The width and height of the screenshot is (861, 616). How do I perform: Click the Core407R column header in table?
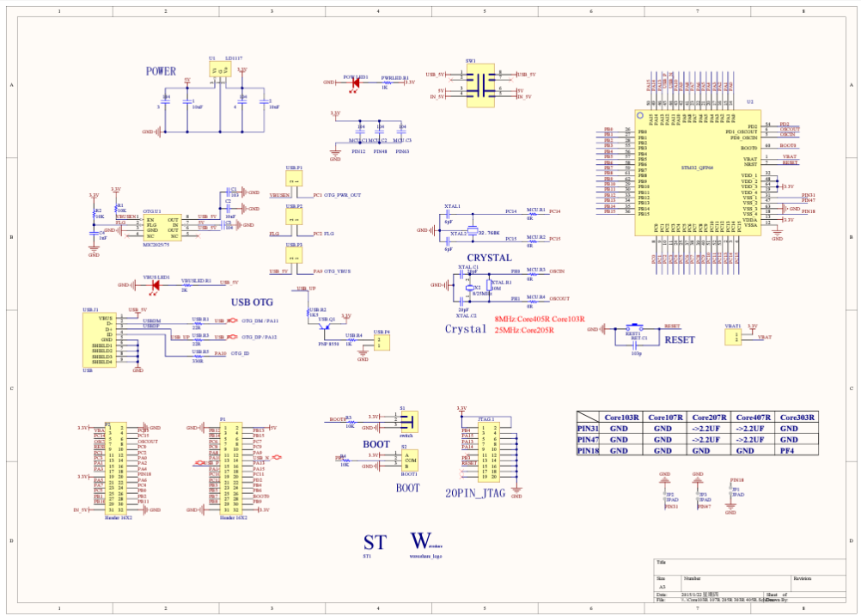click(x=754, y=417)
